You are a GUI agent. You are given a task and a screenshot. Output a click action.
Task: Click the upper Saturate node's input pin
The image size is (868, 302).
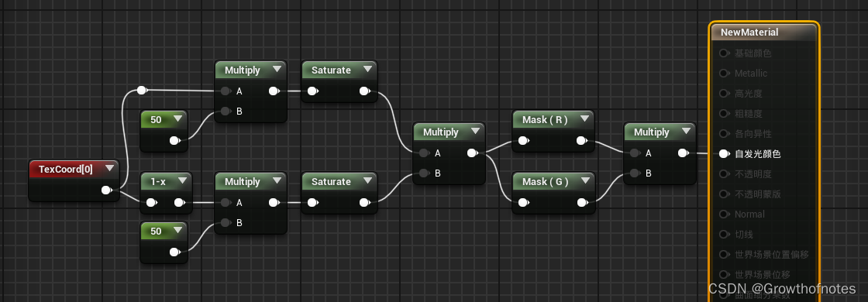tap(313, 91)
